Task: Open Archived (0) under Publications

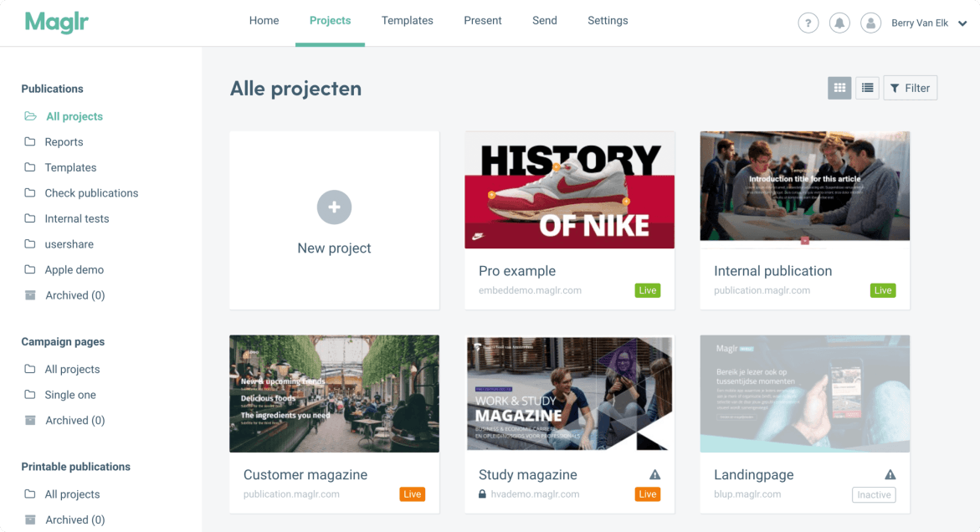Action: click(75, 295)
